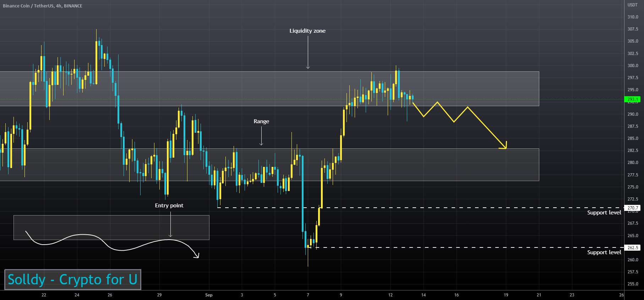Click the 277.5 price axis label
Viewport: 644px width, 300px height.
point(633,175)
